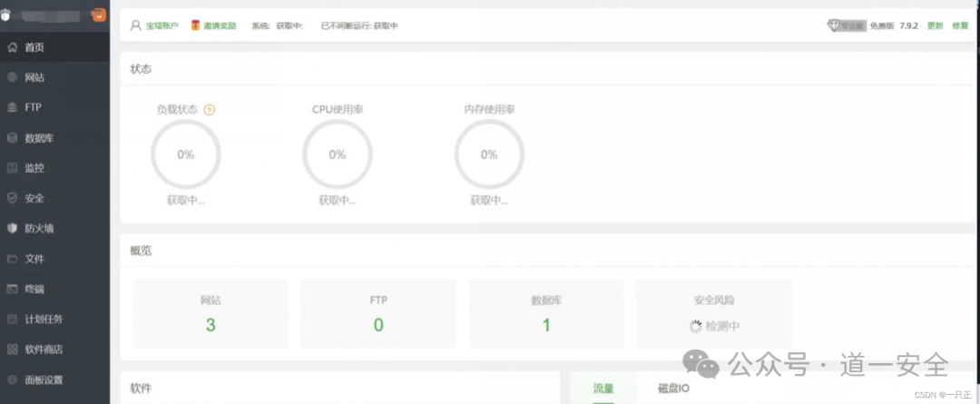
Task: Open the FTP overview card showing 0
Action: point(378,313)
